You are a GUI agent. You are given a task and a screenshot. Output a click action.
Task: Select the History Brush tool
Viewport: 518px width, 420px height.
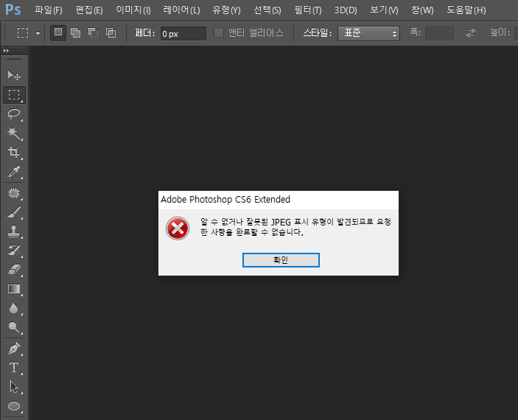coord(14,250)
